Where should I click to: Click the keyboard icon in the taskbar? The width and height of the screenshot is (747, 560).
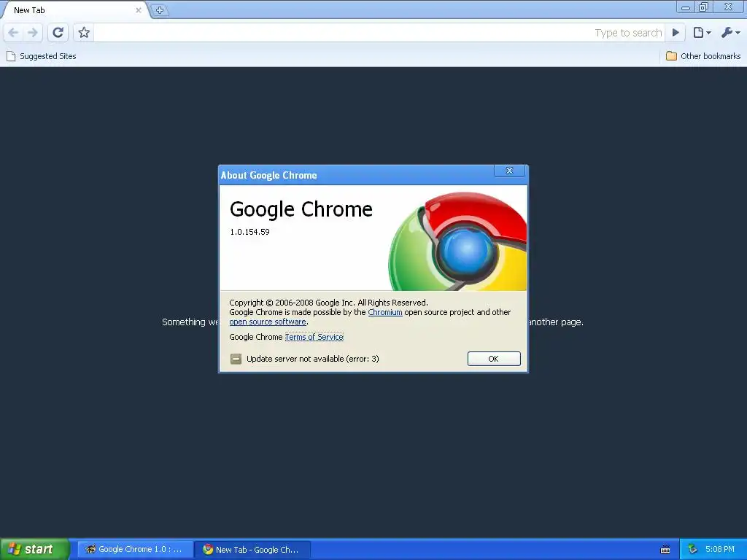665,550
